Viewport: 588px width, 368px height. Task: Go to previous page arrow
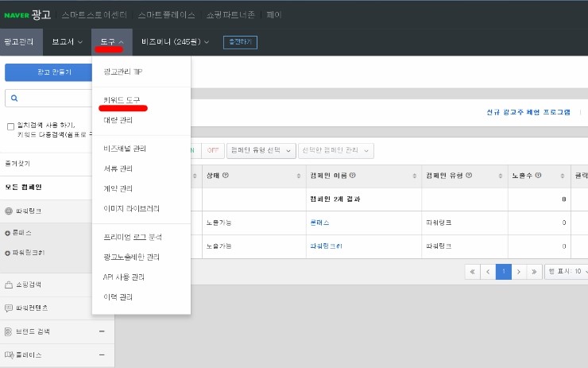(488, 272)
